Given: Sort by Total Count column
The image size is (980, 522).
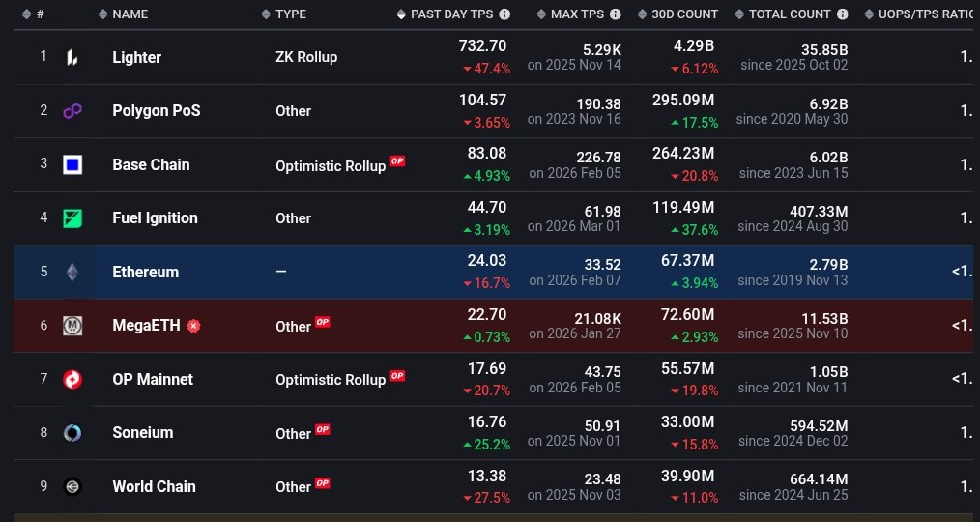Looking at the screenshot, I should coord(784,14).
